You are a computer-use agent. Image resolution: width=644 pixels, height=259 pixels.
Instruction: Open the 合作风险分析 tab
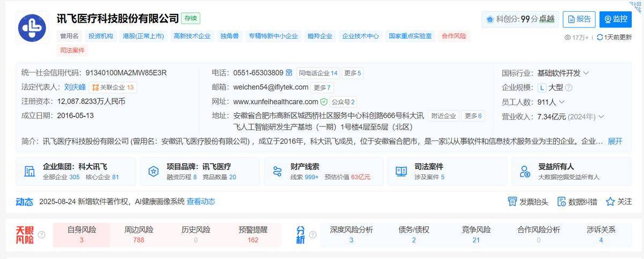pos(538,235)
